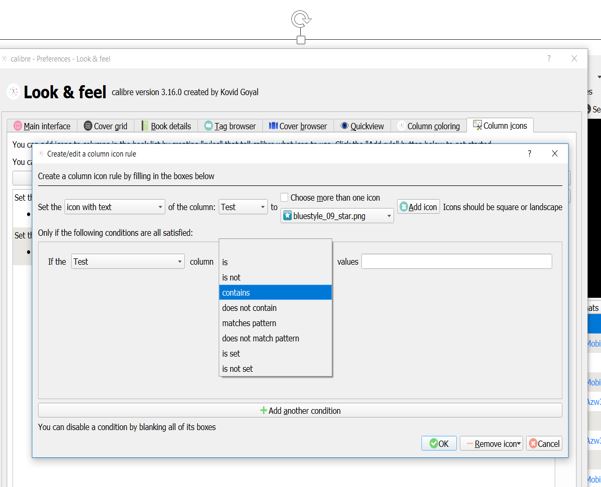The height and width of the screenshot is (487, 601).
Task: Click the Add icon button
Action: [419, 207]
